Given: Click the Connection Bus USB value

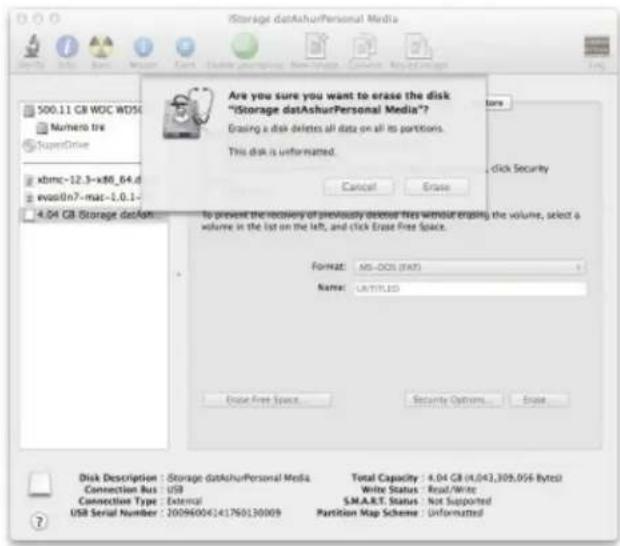Looking at the screenshot, I should [x=175, y=489].
